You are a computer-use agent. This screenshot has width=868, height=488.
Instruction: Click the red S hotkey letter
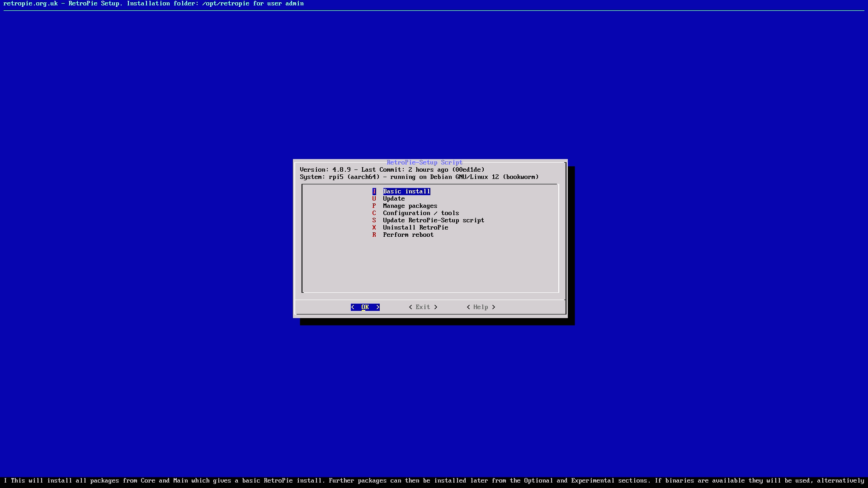(x=374, y=221)
